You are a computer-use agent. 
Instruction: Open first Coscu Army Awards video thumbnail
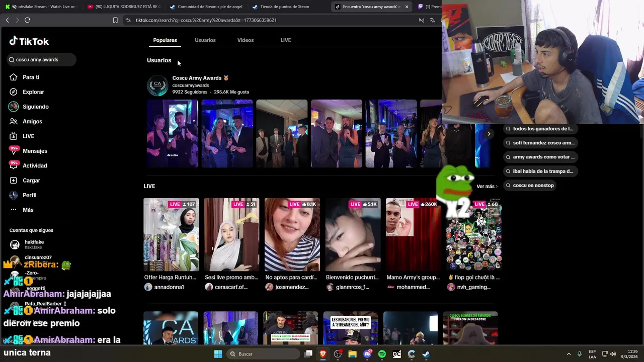(173, 134)
